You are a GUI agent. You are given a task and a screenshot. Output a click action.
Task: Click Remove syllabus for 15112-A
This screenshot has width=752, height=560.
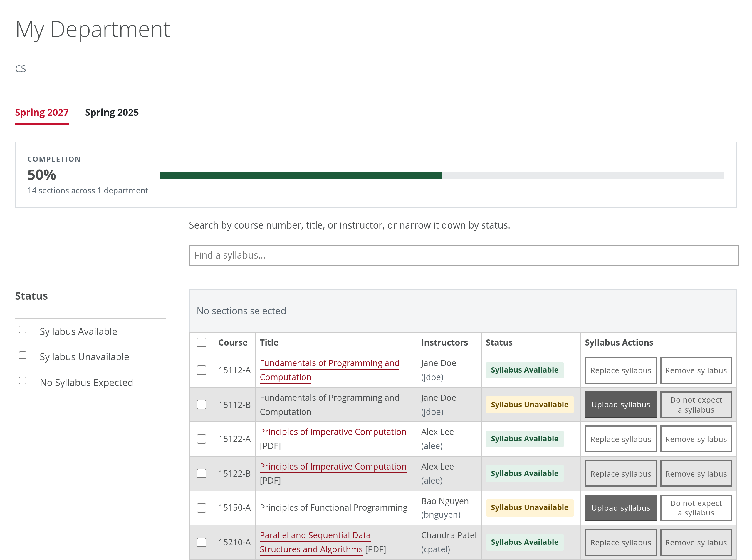696,370
